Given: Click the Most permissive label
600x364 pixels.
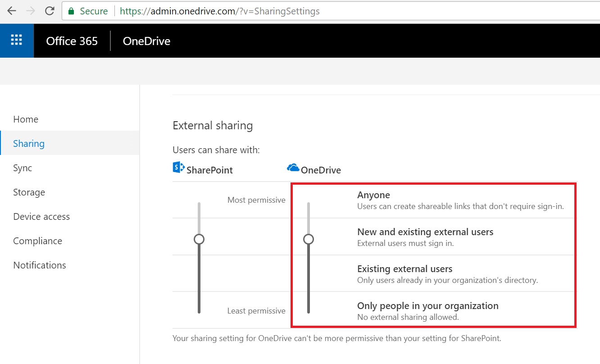Looking at the screenshot, I should tap(256, 200).
